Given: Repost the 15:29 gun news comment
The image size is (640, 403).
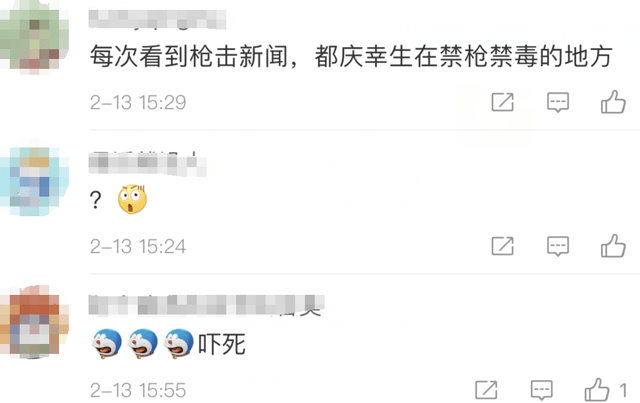Looking at the screenshot, I should [x=502, y=102].
